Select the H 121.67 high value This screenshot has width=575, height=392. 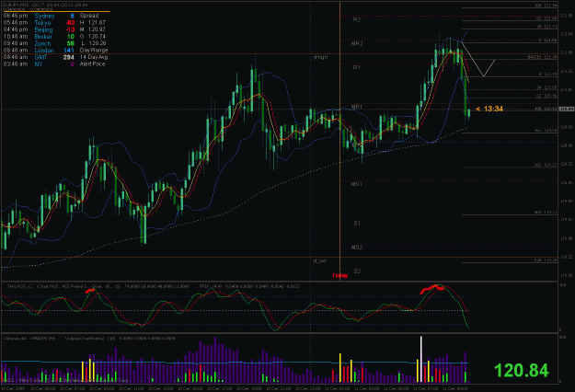pyautogui.click(x=93, y=23)
